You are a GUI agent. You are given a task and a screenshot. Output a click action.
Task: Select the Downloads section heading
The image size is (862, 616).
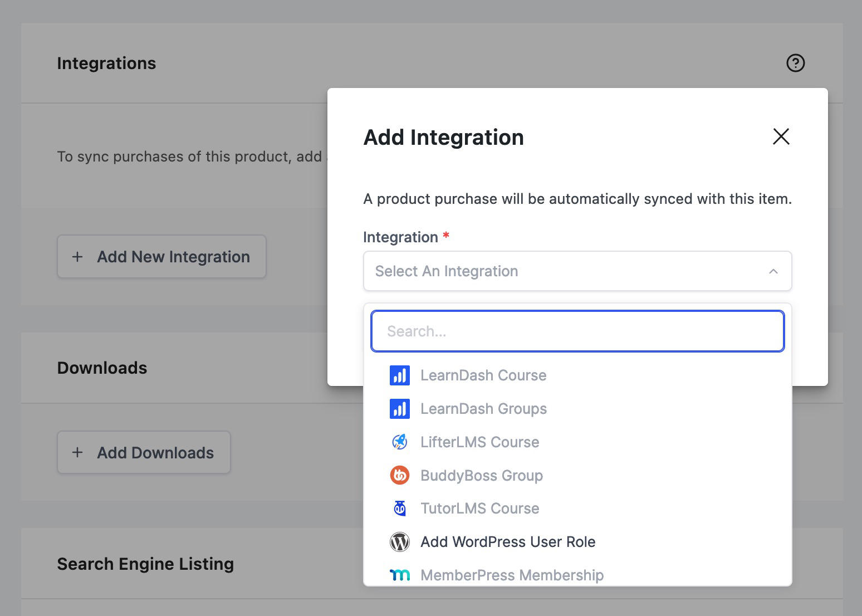click(x=102, y=368)
